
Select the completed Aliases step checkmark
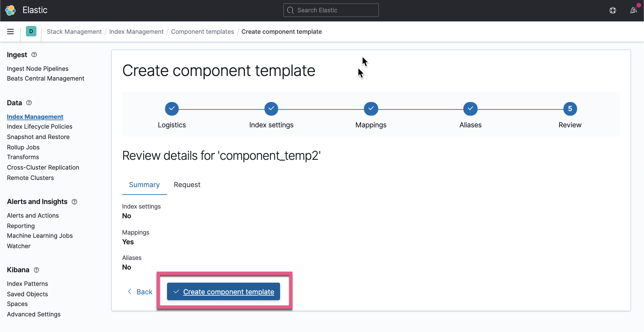pos(470,109)
